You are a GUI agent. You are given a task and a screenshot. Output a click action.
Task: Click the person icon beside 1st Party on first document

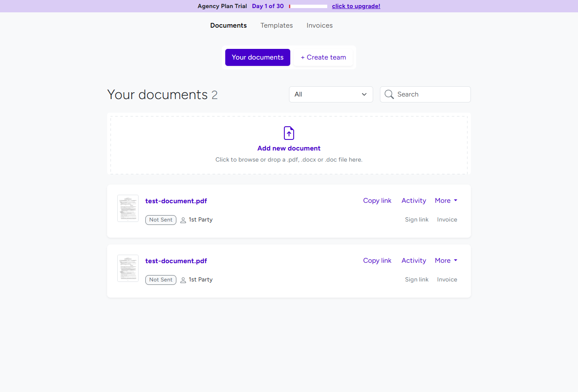click(x=183, y=220)
